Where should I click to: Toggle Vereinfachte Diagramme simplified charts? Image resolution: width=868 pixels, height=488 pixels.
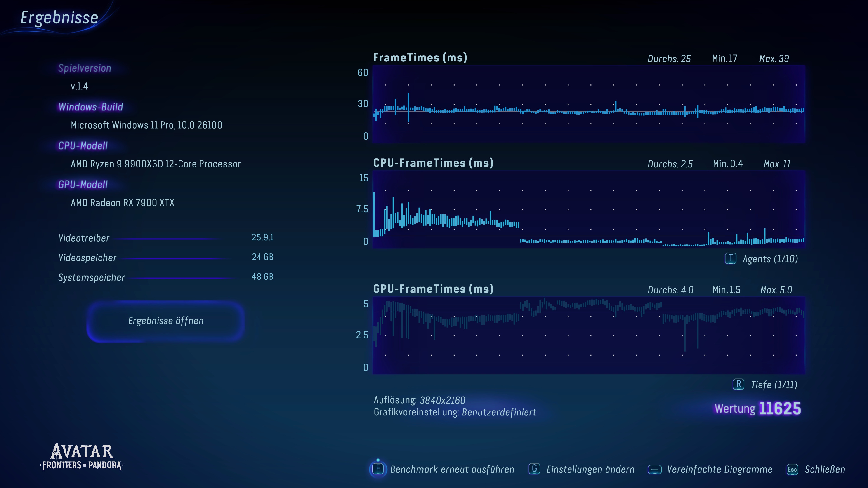(x=719, y=469)
